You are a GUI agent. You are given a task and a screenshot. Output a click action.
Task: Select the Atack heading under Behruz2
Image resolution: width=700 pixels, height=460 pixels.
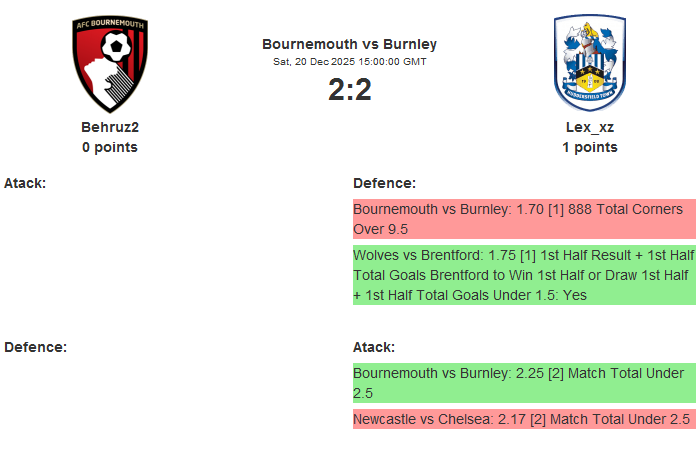click(x=25, y=183)
